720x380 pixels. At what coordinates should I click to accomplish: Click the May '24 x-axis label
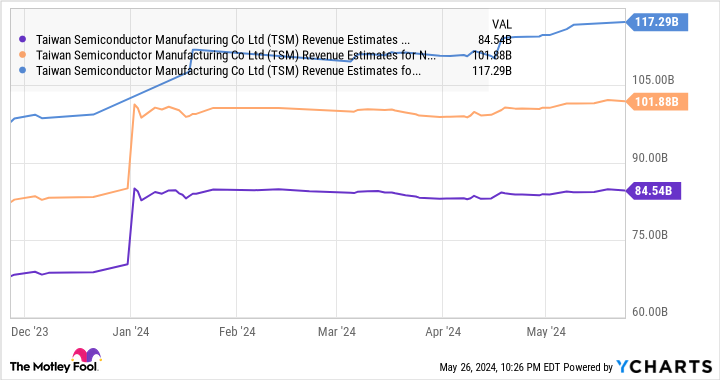pos(546,332)
